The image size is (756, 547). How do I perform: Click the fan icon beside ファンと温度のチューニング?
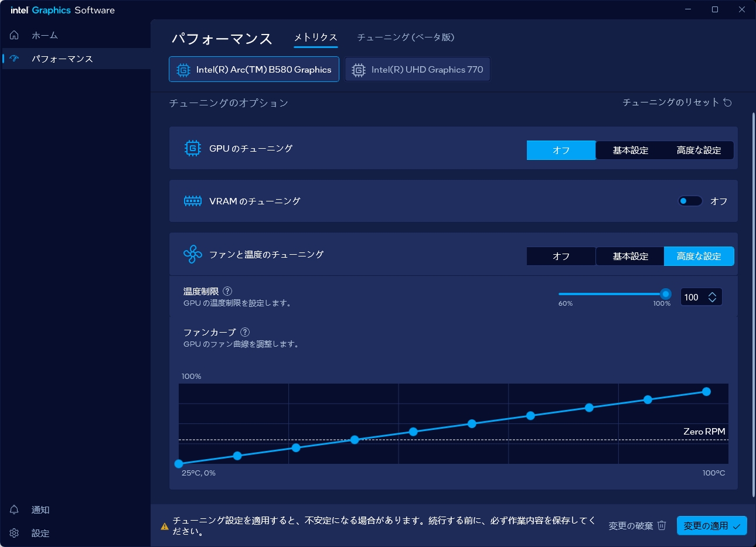pyautogui.click(x=193, y=254)
